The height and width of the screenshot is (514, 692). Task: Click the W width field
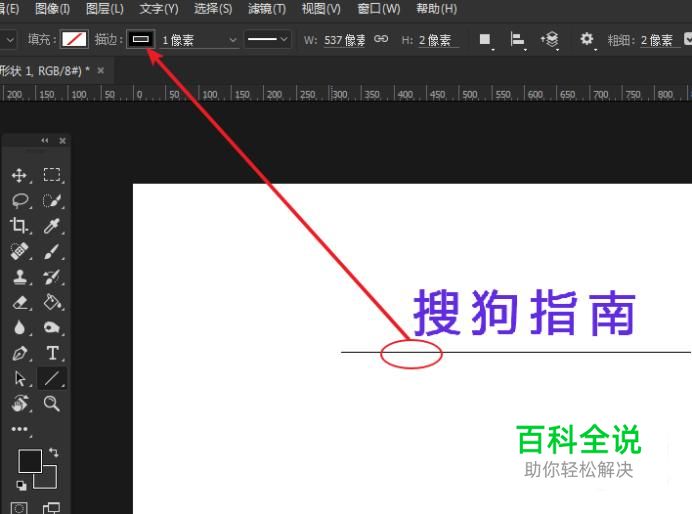pos(345,40)
